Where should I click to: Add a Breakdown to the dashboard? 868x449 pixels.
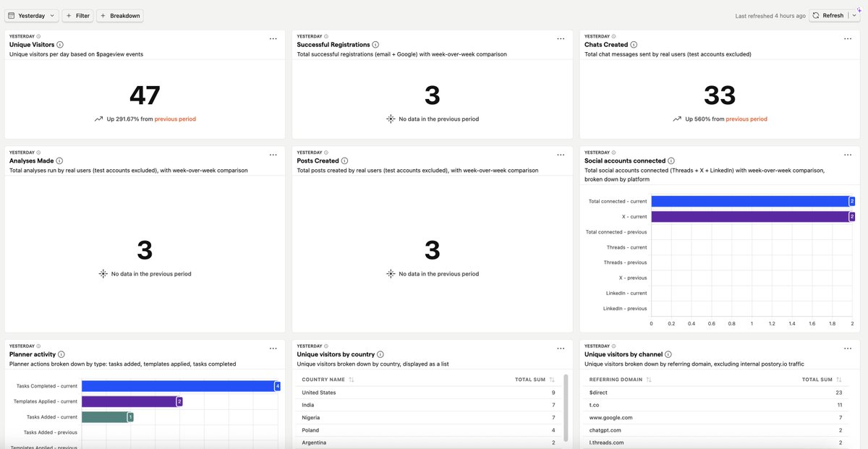119,15
